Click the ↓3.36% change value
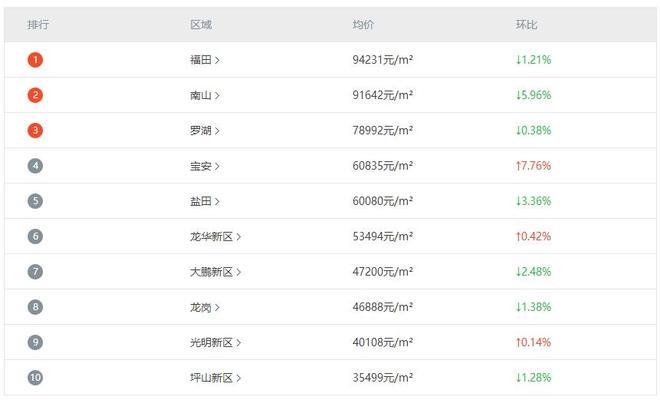This screenshot has width=660, height=400. [533, 201]
